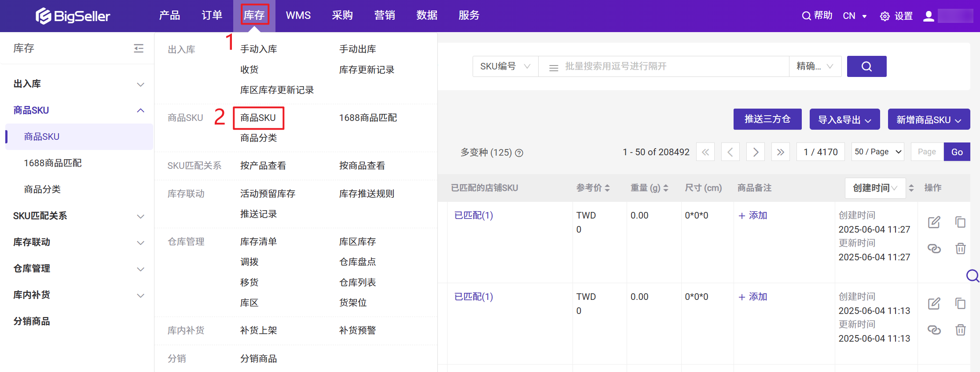Click the purple search button

(x=866, y=66)
